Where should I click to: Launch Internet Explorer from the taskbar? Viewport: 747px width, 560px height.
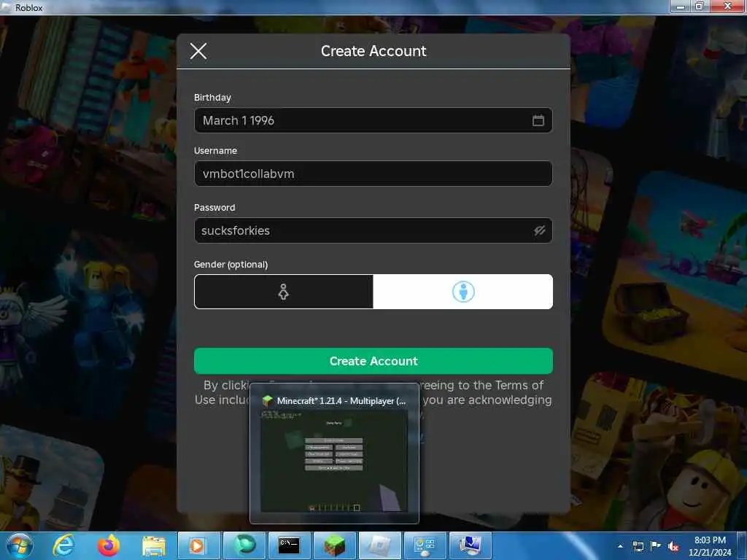click(x=63, y=545)
